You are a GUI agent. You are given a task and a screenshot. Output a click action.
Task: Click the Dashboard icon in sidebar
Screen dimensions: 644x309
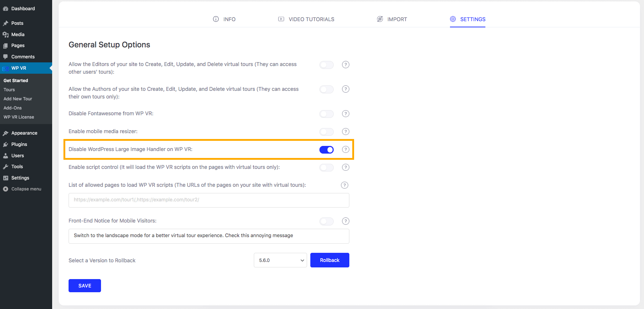click(x=5, y=9)
